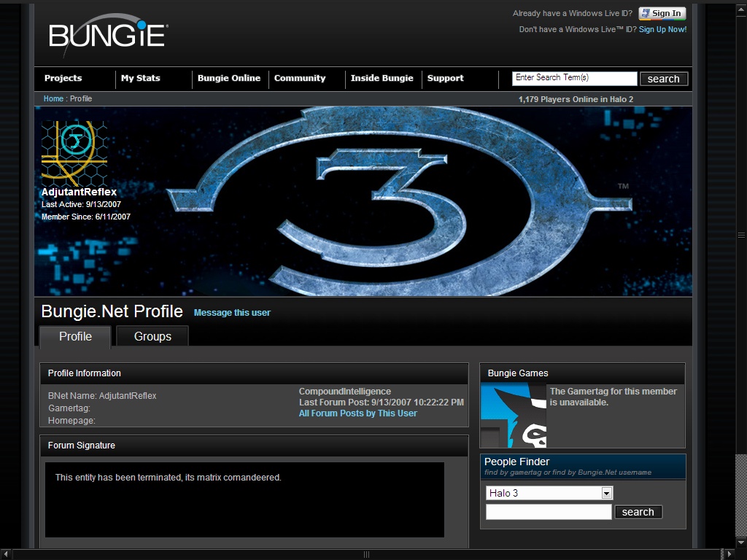This screenshot has width=747, height=560.
Task: Click the vertical scrollbar down arrow
Action: [741, 542]
